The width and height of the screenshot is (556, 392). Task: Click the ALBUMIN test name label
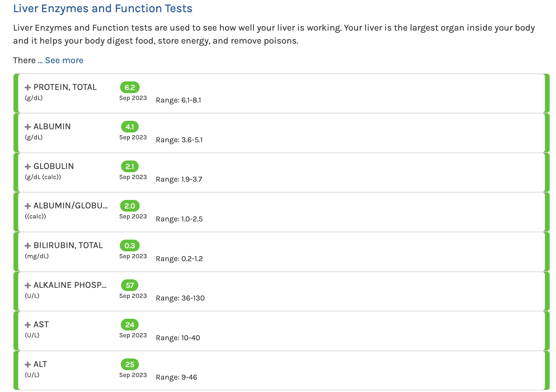pos(52,127)
